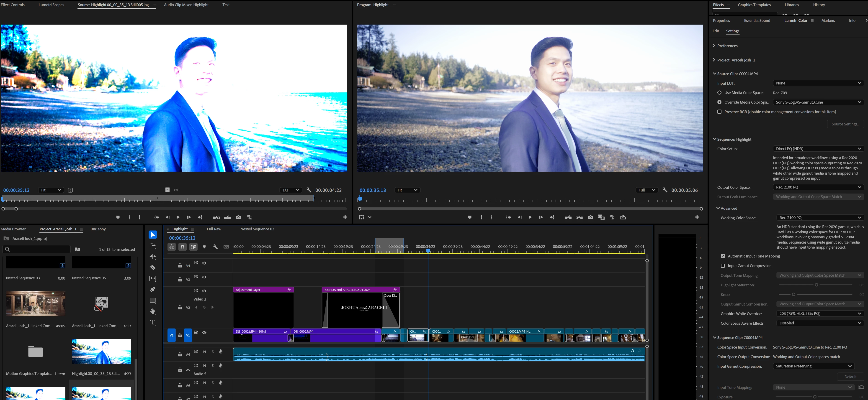Toggle the timeline Snap magnet icon
Viewport: 868px width, 400px height.
(182, 247)
